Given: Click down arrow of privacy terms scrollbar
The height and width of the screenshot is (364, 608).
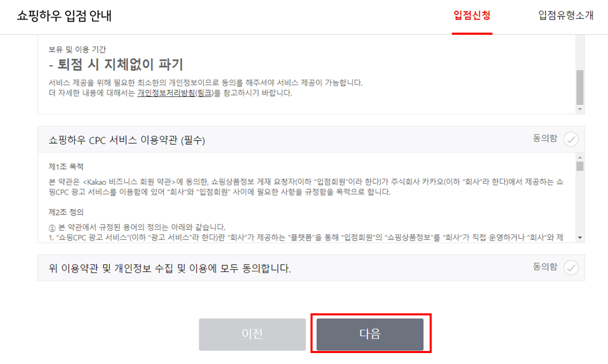Looking at the screenshot, I should 580,110.
